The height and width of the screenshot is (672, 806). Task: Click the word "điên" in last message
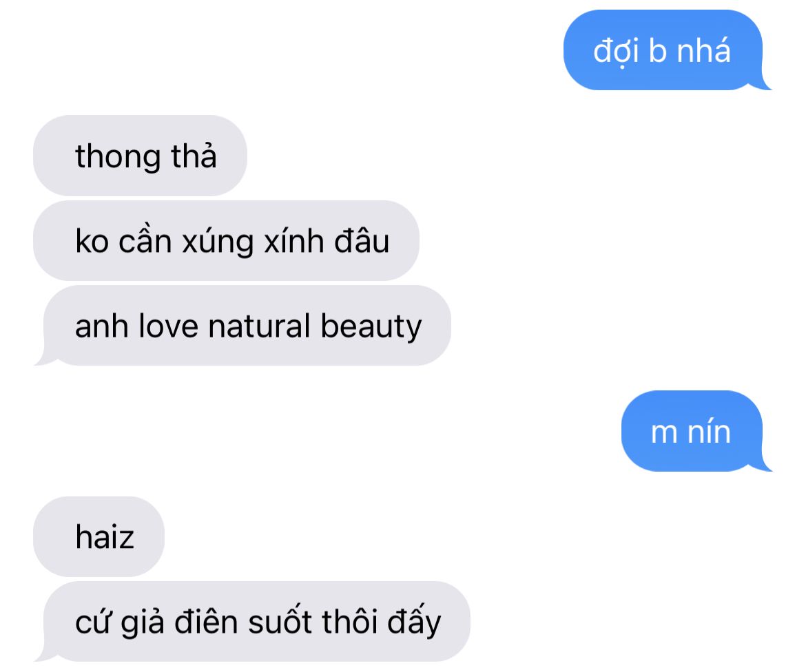click(x=206, y=622)
